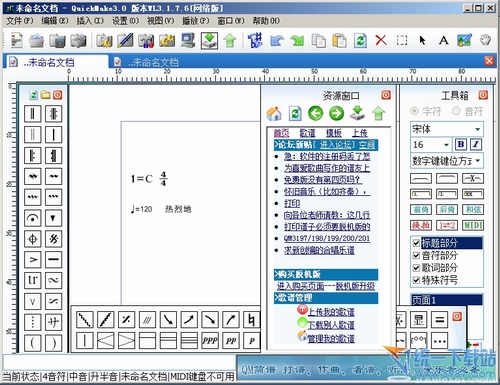Select the dashed rectangle selection tool
The height and width of the screenshot is (385, 500).
402,40
